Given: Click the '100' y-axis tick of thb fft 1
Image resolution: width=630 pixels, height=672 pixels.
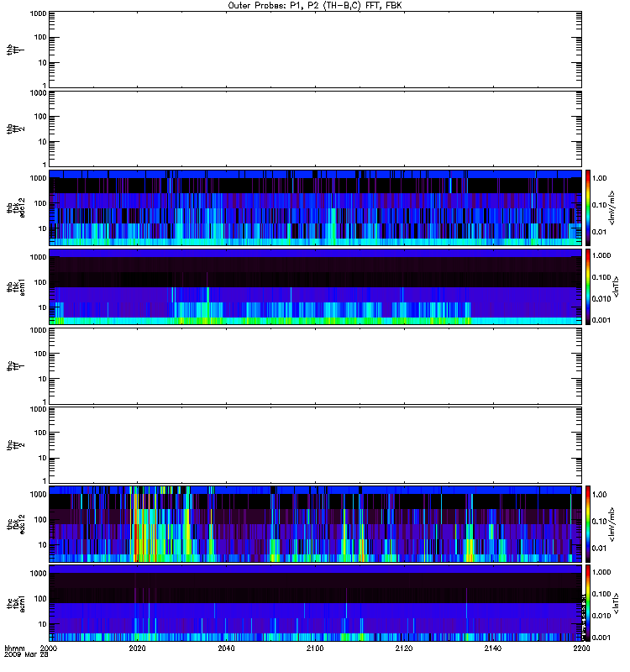Looking at the screenshot, I should [x=40, y=37].
